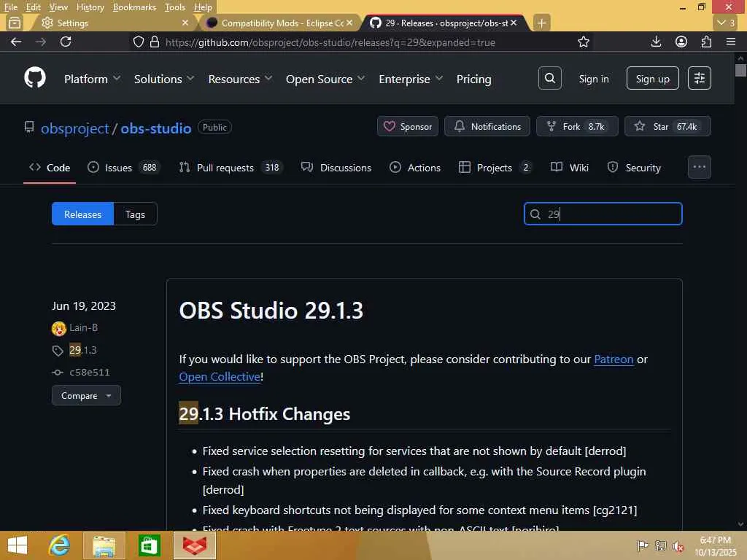Open the Projects tab
The height and width of the screenshot is (560, 747).
pos(495,168)
